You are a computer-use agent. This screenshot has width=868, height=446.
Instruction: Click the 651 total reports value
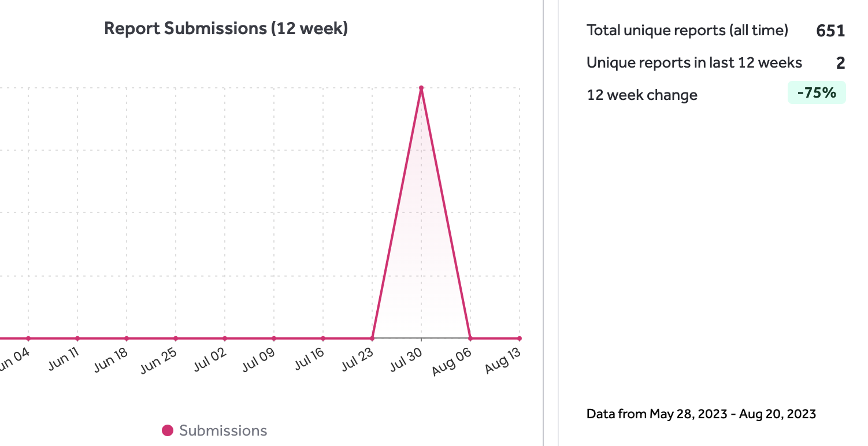[830, 31]
